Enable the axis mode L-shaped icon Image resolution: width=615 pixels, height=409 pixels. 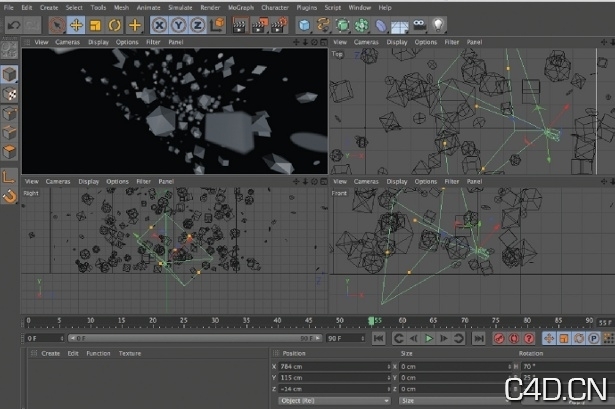(x=9, y=176)
